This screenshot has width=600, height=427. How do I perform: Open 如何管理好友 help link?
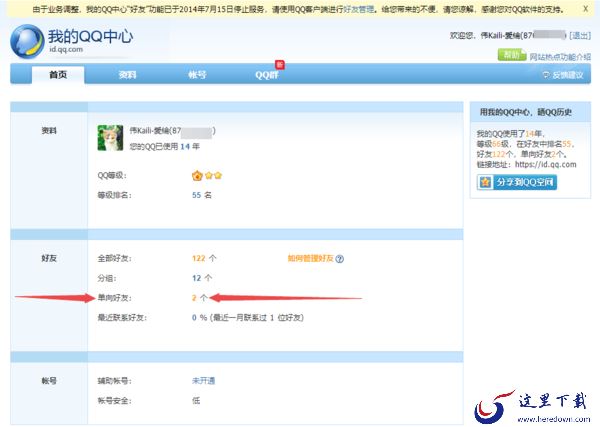point(310,258)
